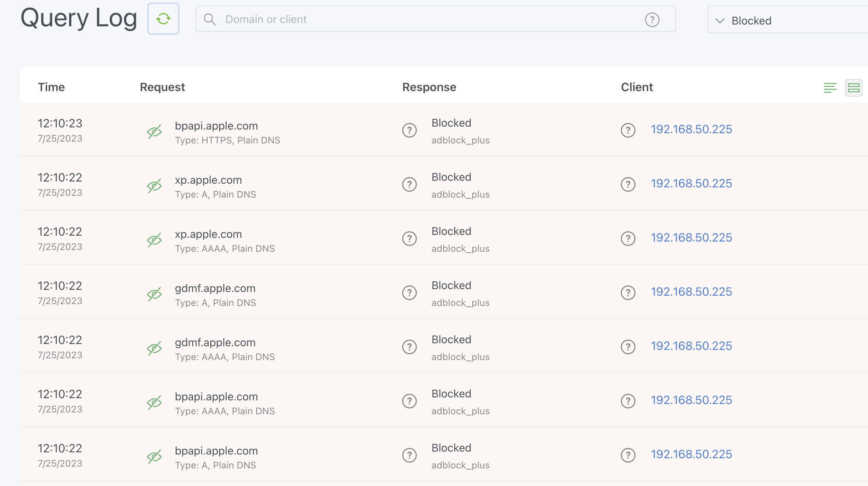Screen dimensions: 868x486
Task: Open the client IP link for xp.apple.com type AAAA
Action: 691,238
